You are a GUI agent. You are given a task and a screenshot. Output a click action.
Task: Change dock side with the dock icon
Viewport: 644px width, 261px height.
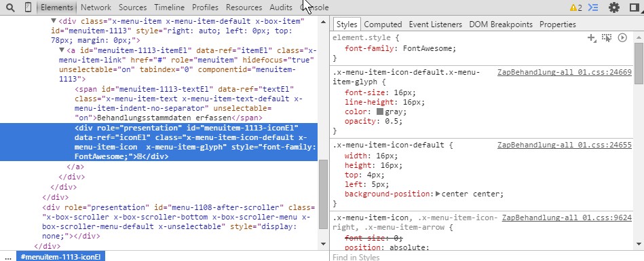point(635,7)
